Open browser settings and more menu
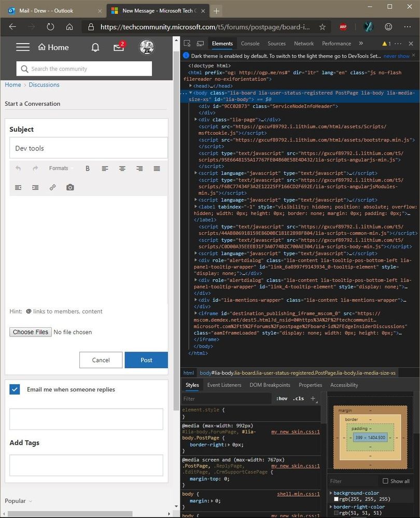Image resolution: width=420 pixels, height=518 pixels. tap(408, 27)
